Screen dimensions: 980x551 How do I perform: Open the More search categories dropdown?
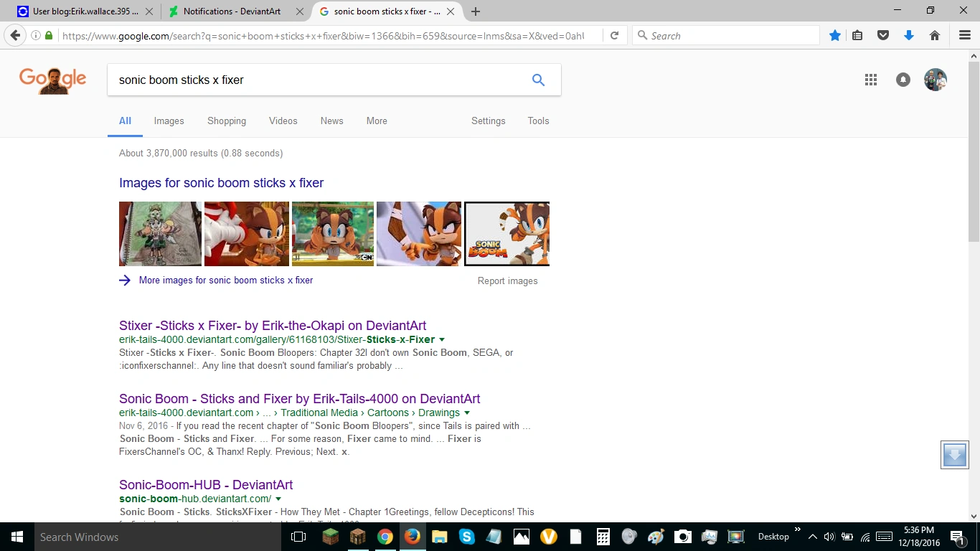377,121
